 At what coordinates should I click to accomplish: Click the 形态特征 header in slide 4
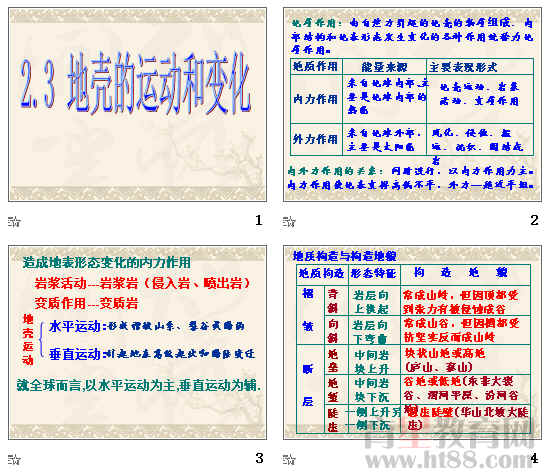(x=374, y=273)
